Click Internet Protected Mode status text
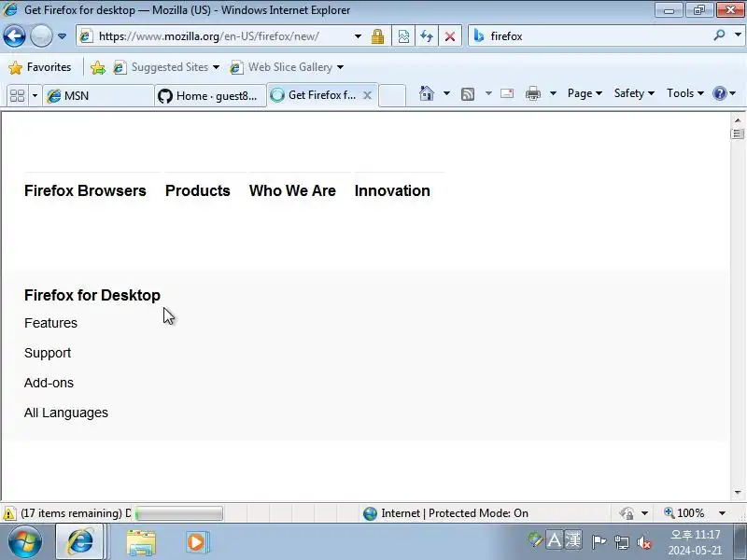 (455, 513)
